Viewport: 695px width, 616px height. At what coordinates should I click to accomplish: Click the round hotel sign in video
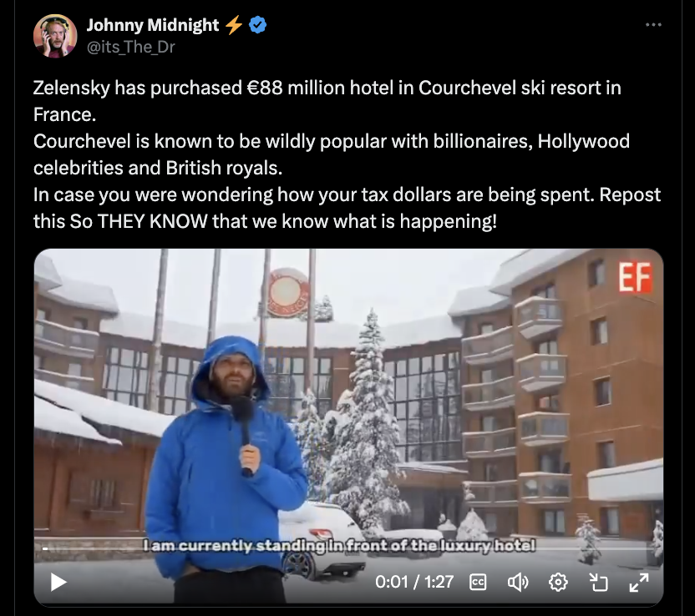(287, 293)
